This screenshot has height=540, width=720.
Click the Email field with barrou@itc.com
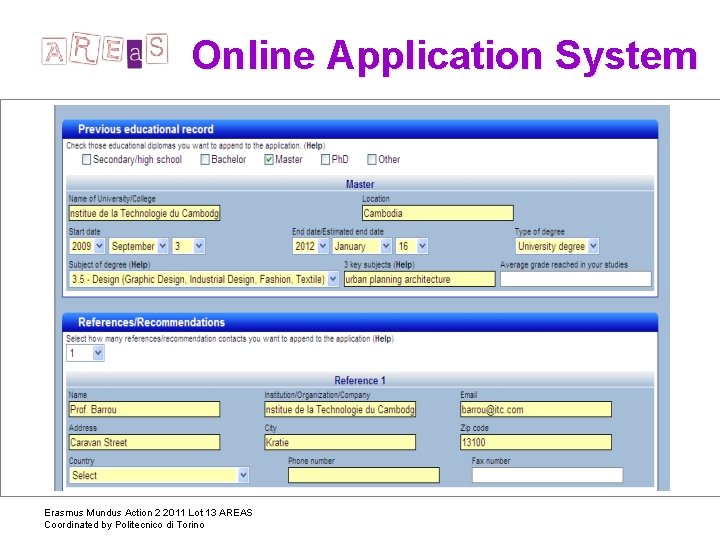click(x=536, y=409)
